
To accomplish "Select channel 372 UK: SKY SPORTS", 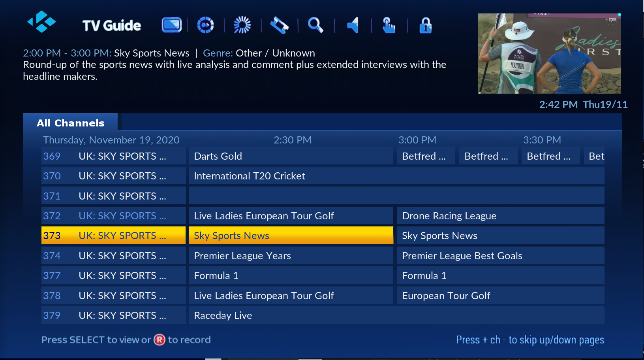I will [x=114, y=216].
